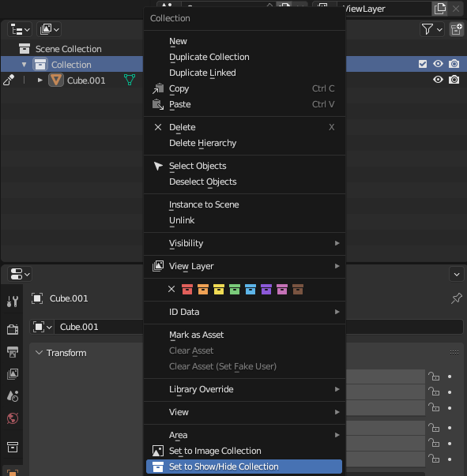Collapse the Transform panel

[x=39, y=353]
